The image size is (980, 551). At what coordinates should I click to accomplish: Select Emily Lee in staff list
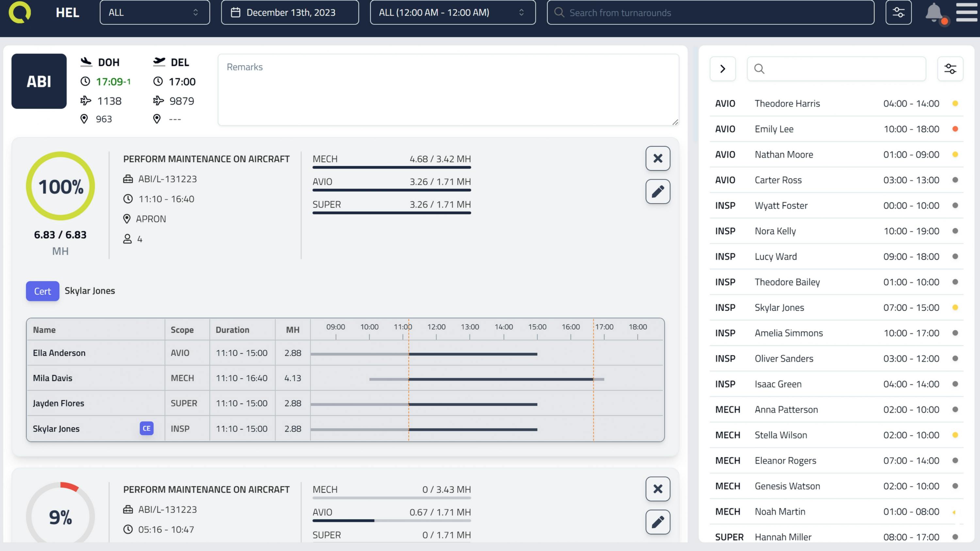click(x=774, y=129)
